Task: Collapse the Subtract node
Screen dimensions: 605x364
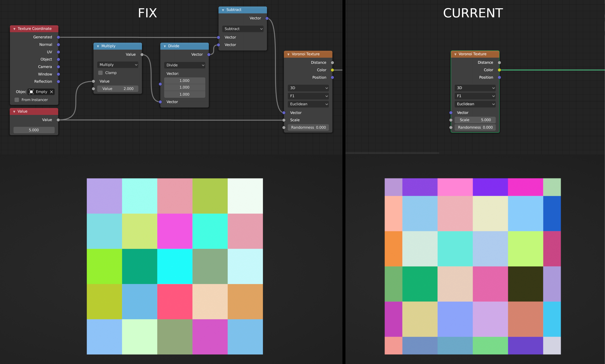Action: pyautogui.click(x=223, y=10)
